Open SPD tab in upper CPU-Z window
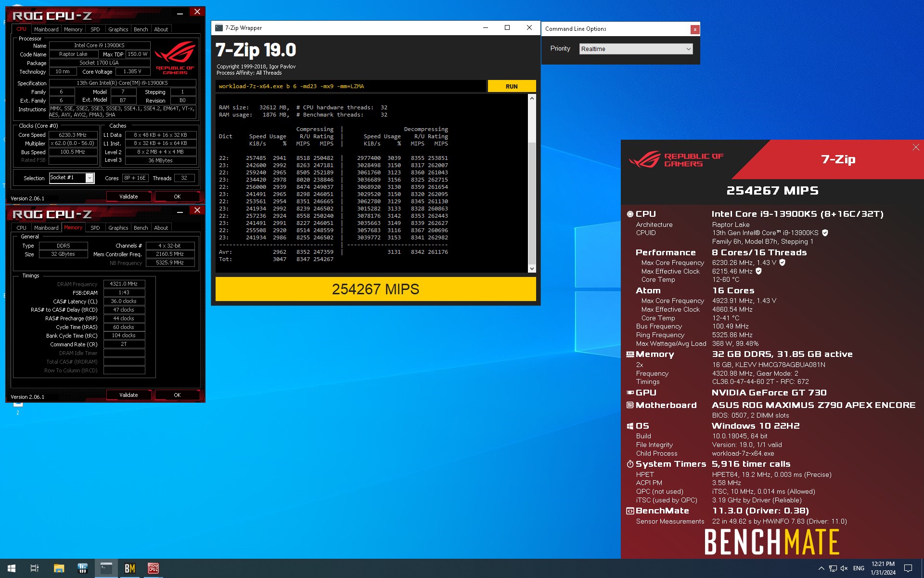Image resolution: width=924 pixels, height=578 pixels. (95, 29)
